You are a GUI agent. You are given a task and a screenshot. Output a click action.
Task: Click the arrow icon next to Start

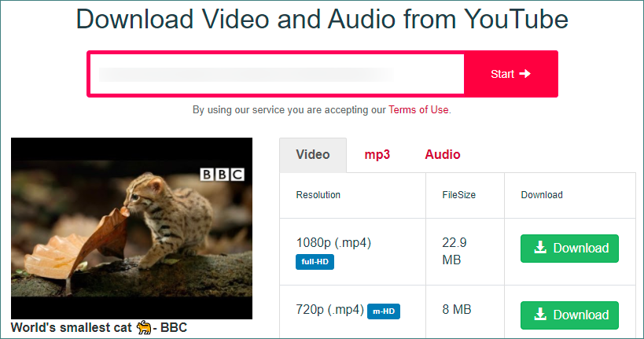(525, 74)
